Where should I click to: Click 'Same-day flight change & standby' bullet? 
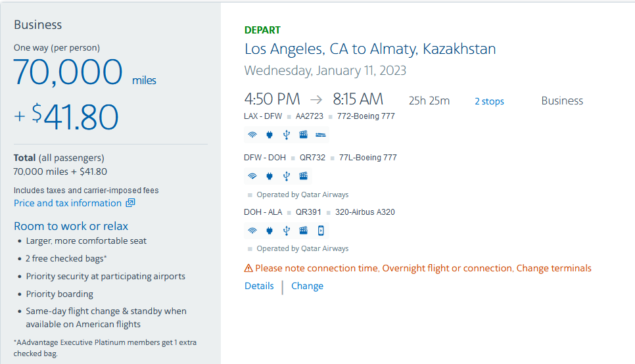tap(106, 317)
